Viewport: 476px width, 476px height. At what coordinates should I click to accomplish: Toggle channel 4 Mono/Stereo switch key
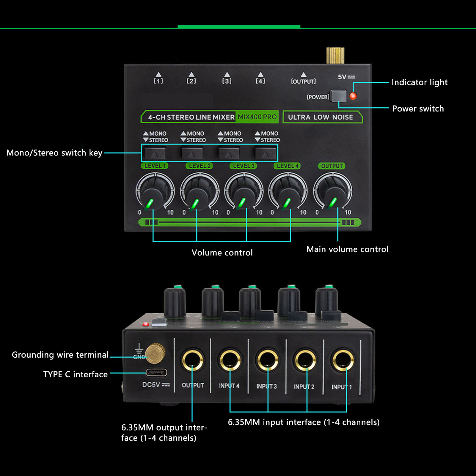coord(266,153)
